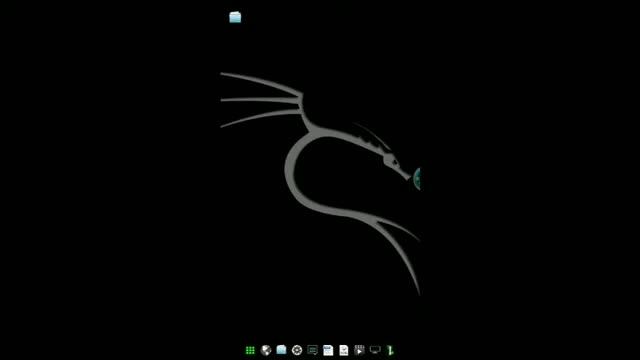The image size is (640, 360).
Task: Open the folder icon on the desktop
Action: tap(235, 17)
